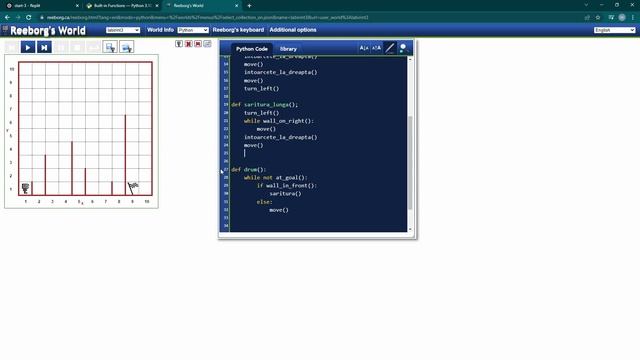Click the 'def saritura_lunga():' line
Screen dimensions: 640x360
click(264, 104)
